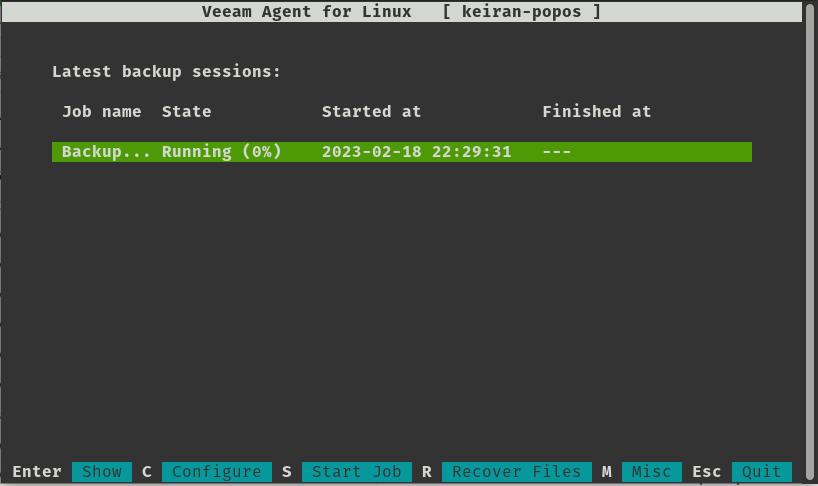Click the Veeam Agent for Linux title bar
The width and height of the screenshot is (818, 486).
point(402,11)
